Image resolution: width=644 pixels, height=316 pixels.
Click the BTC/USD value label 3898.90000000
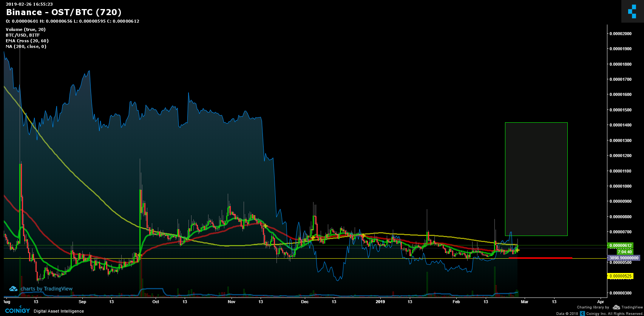[x=623, y=258]
